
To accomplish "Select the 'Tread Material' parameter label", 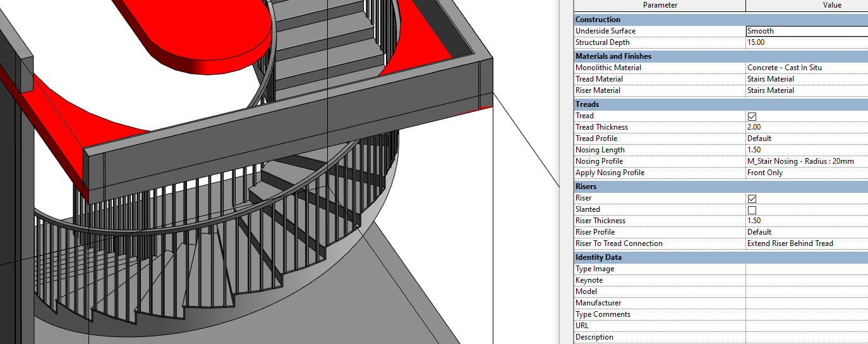I will (x=599, y=79).
